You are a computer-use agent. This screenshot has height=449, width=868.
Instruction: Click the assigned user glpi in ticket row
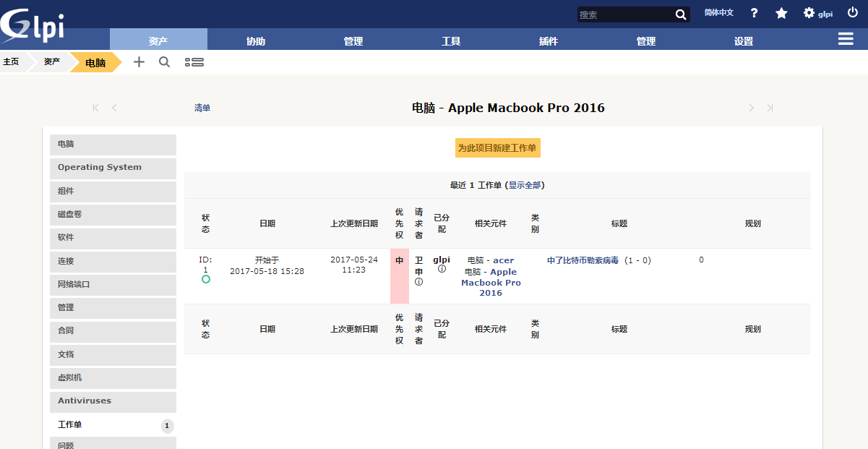coord(442,260)
